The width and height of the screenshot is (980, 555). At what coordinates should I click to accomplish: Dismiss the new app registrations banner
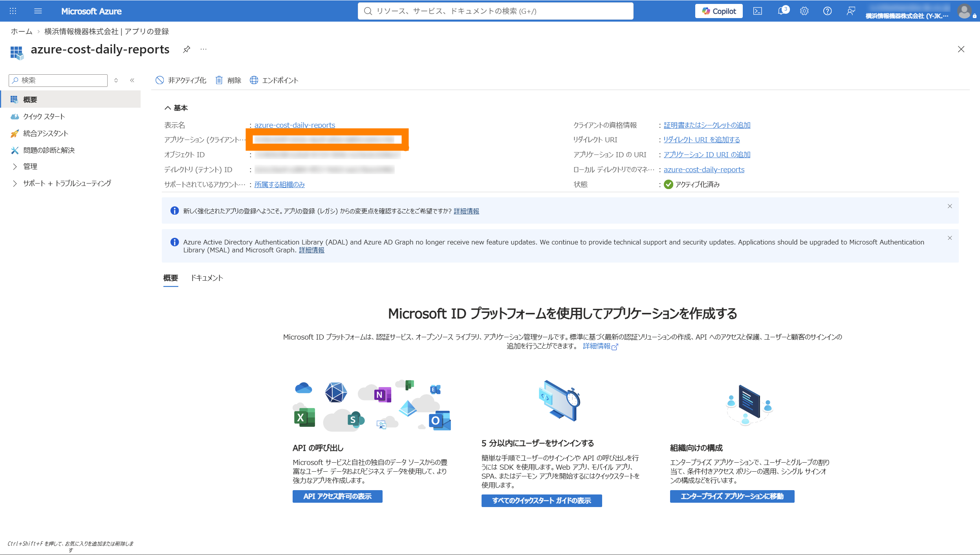click(949, 206)
